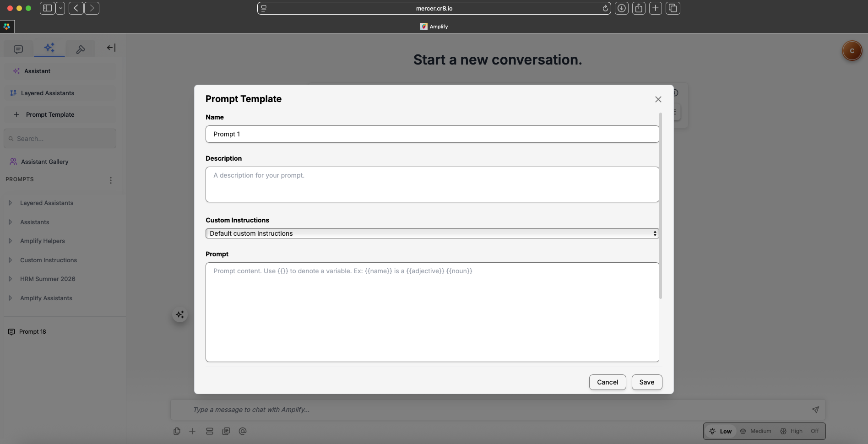The height and width of the screenshot is (444, 868).
Task: Select the Low reasoning level
Action: [x=721, y=431]
